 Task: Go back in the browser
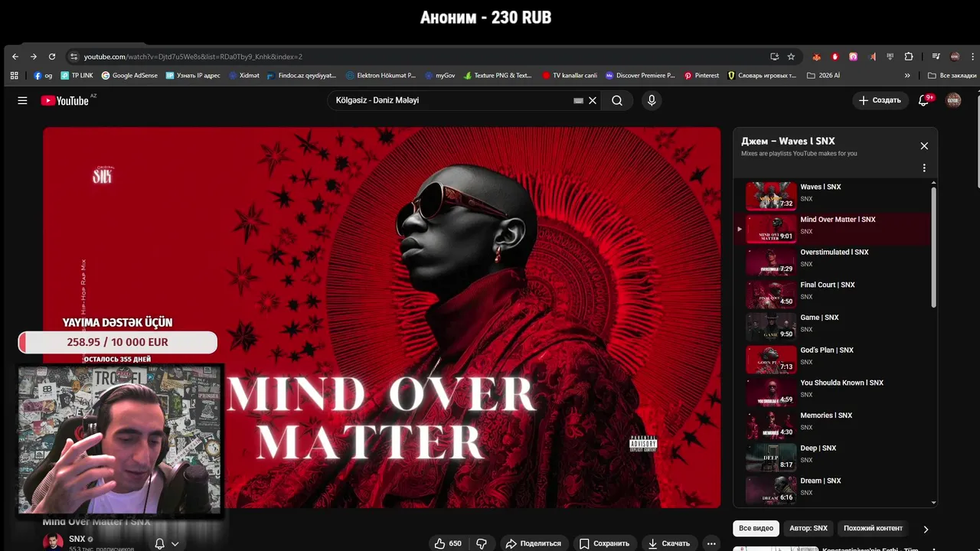coord(15,57)
